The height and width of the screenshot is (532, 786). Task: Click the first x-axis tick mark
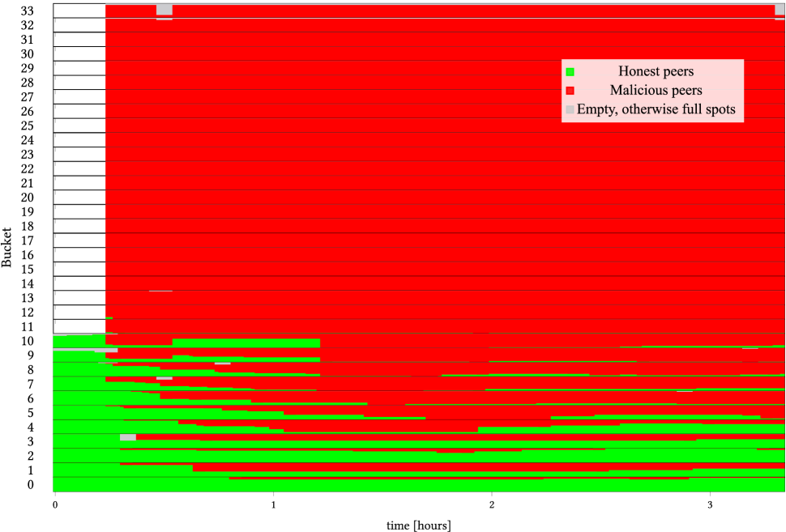(54, 494)
